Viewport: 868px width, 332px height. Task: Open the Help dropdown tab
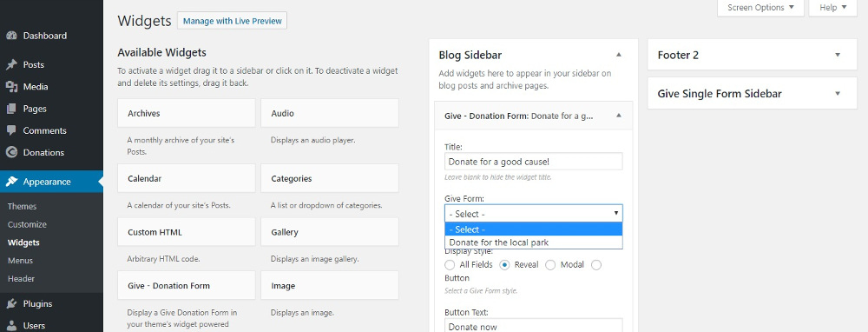click(x=832, y=8)
